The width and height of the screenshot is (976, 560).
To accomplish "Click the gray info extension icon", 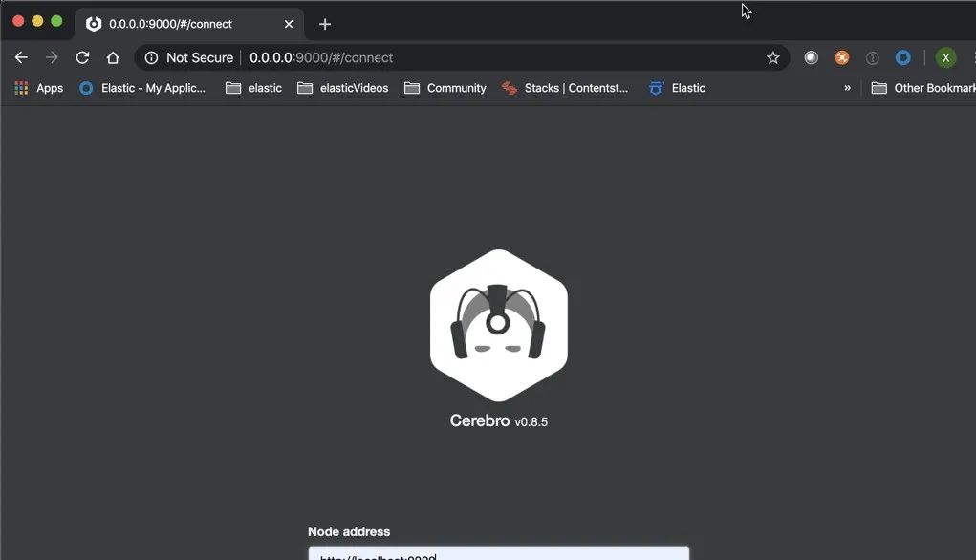I will point(872,57).
